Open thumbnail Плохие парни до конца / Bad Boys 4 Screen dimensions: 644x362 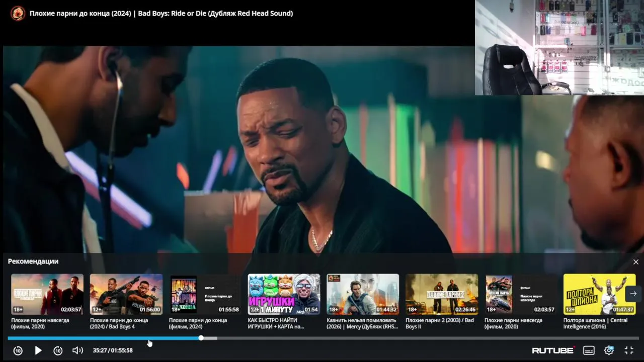point(126,294)
